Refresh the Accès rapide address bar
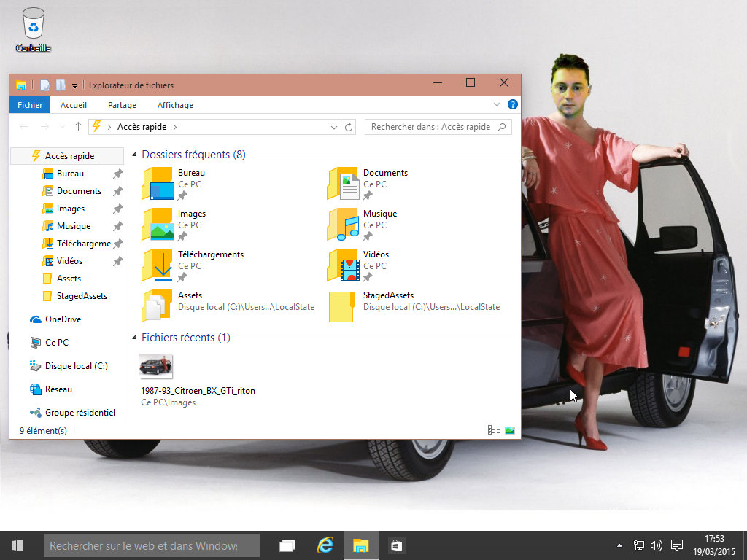The height and width of the screenshot is (560, 747). coord(349,127)
